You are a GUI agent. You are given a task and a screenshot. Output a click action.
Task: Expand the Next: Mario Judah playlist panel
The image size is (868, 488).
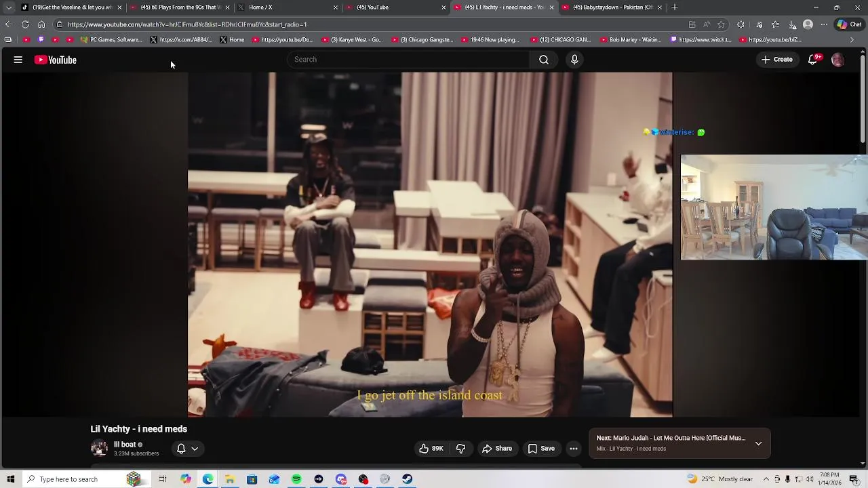[x=759, y=443]
